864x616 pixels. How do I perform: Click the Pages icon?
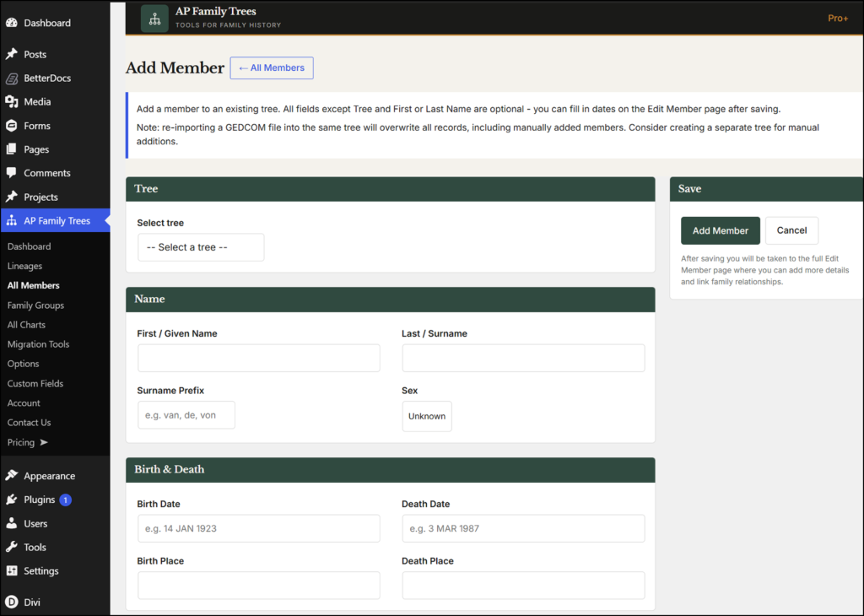click(12, 149)
